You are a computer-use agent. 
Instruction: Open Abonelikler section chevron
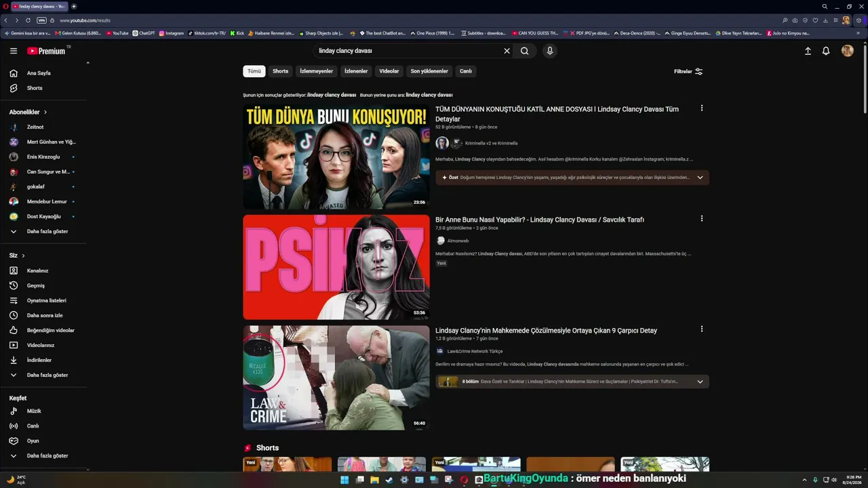point(45,112)
